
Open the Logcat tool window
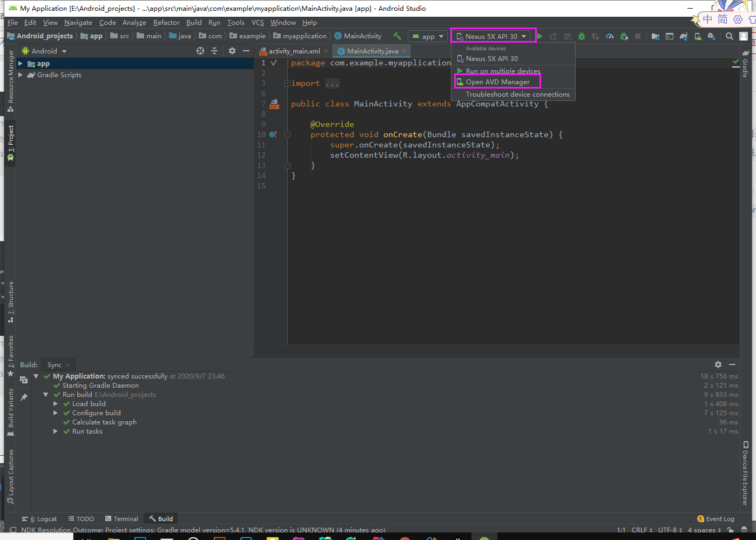coord(39,519)
